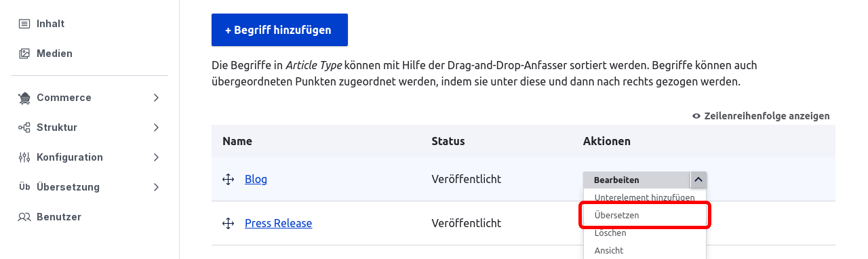Choose Unterelement hinzufügen from actions menu
Screen dimensions: 868x259
pyautogui.click(x=645, y=197)
